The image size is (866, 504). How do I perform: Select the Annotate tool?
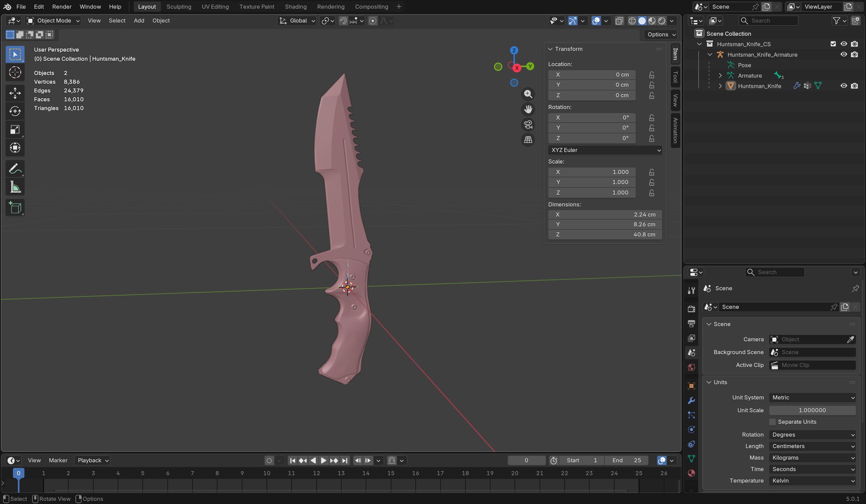pyautogui.click(x=15, y=168)
